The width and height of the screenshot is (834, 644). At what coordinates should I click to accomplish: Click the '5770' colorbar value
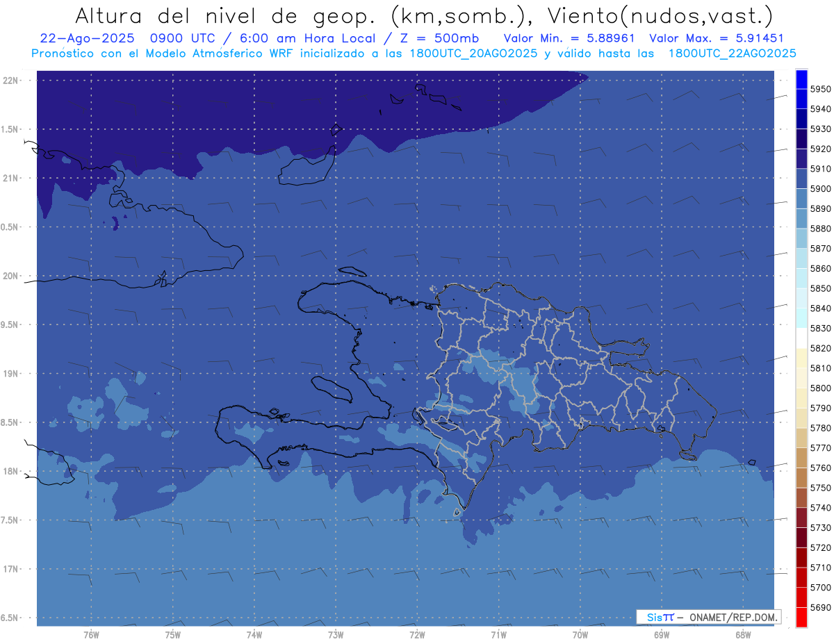point(821,447)
